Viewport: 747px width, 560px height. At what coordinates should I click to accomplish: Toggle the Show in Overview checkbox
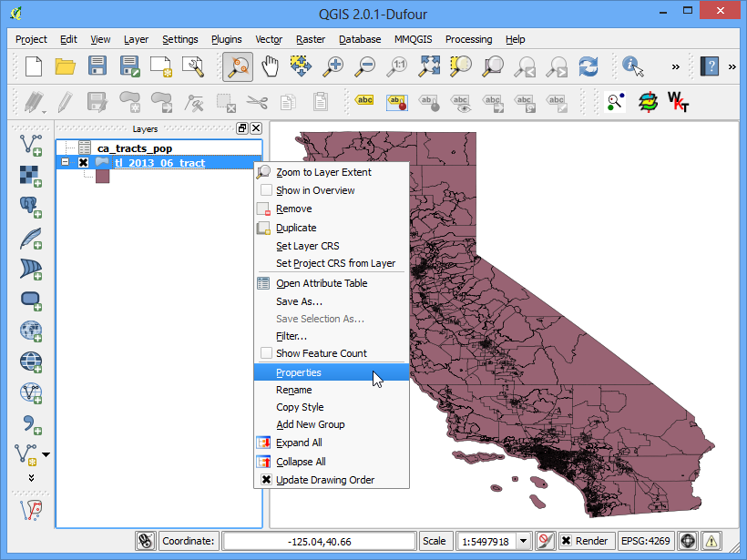coord(266,190)
